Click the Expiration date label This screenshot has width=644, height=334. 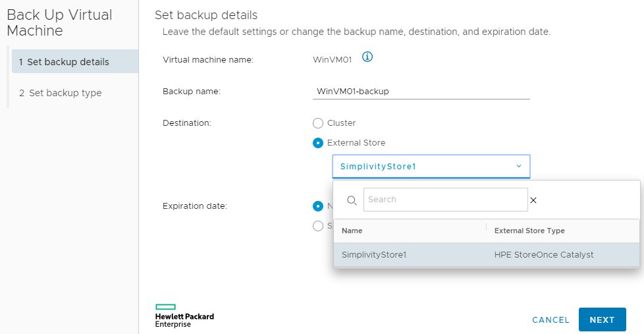point(195,206)
